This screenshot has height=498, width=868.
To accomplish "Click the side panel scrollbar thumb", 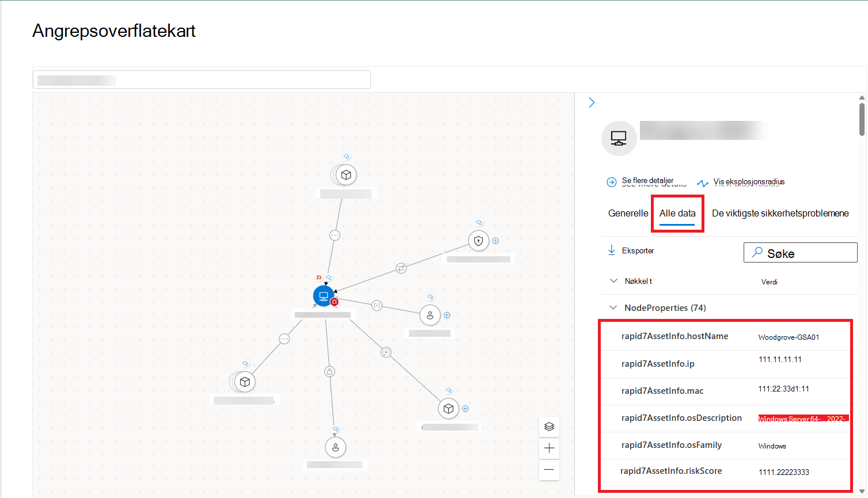I will coord(862,119).
